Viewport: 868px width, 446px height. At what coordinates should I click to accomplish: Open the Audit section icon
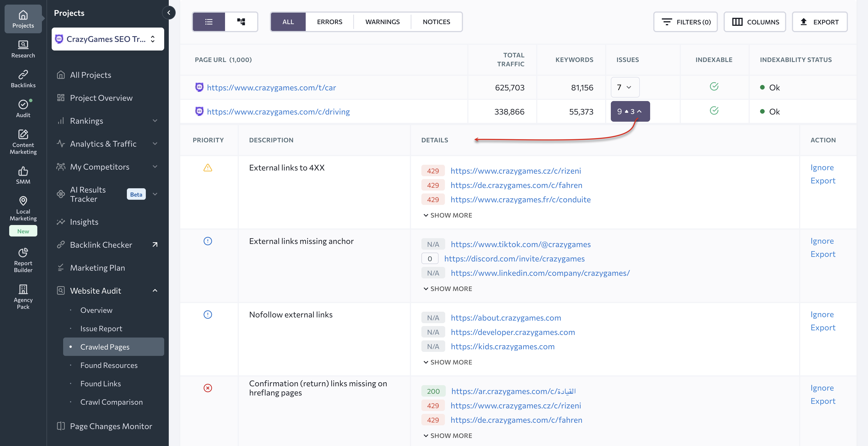point(23,104)
